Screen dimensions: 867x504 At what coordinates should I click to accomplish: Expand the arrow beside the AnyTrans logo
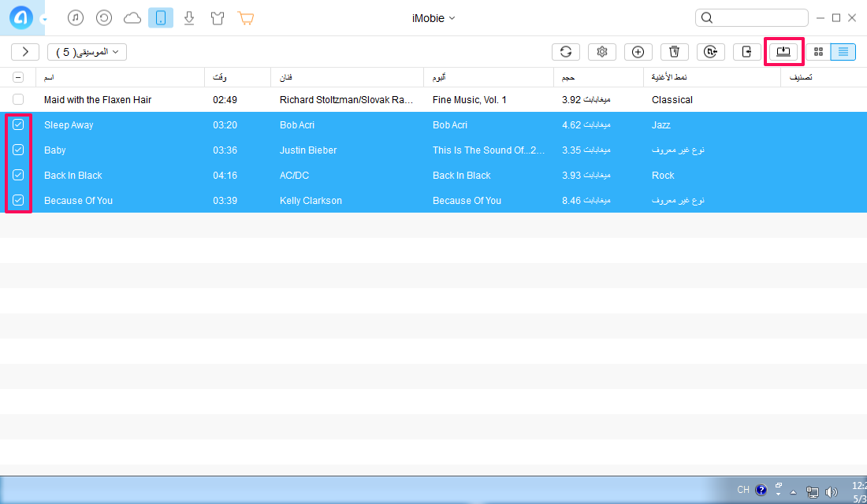click(44, 20)
